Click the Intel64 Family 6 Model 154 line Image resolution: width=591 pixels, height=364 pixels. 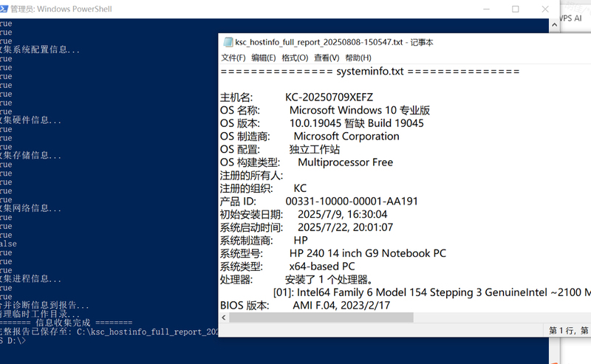tap(431, 292)
